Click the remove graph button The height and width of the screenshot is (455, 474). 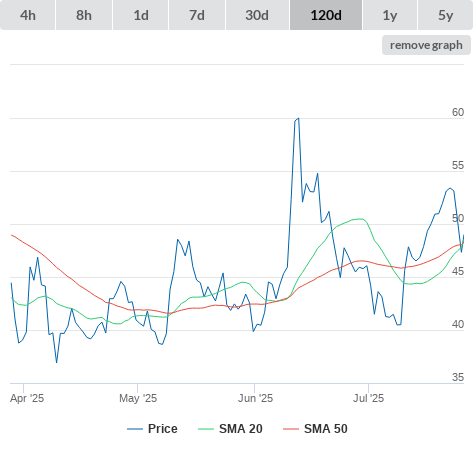[x=426, y=45]
